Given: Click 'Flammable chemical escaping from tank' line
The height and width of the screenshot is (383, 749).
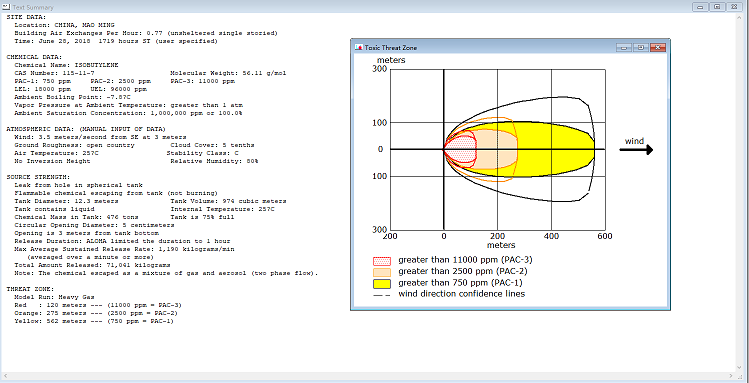Looking at the screenshot, I should 116,193.
